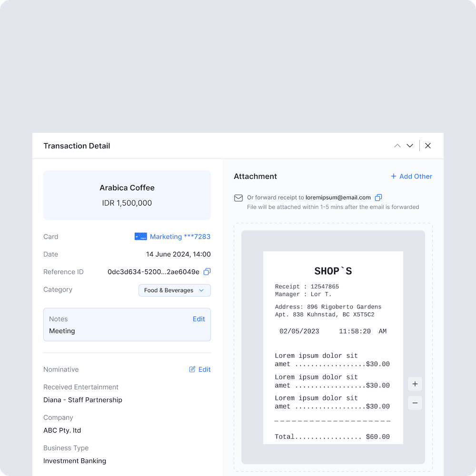Click the envelope icon beside forward receipt text
Image resolution: width=476 pixels, height=476 pixels.
click(x=238, y=198)
